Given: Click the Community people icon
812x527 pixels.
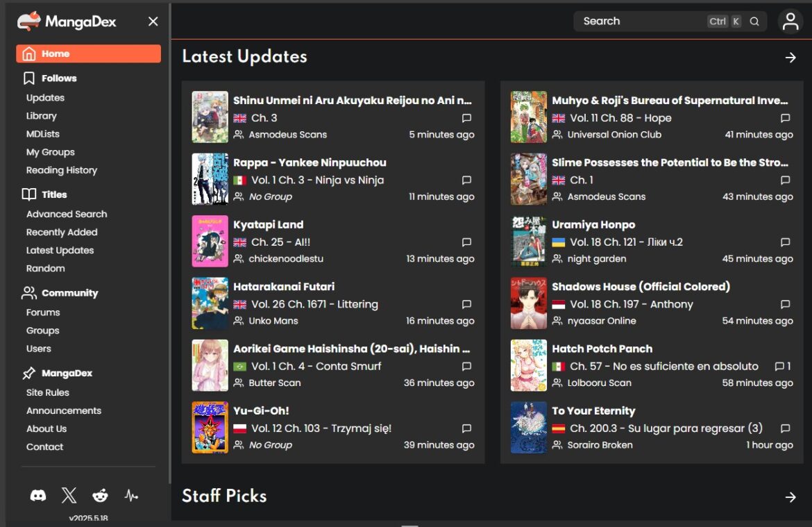Looking at the screenshot, I should coord(29,293).
